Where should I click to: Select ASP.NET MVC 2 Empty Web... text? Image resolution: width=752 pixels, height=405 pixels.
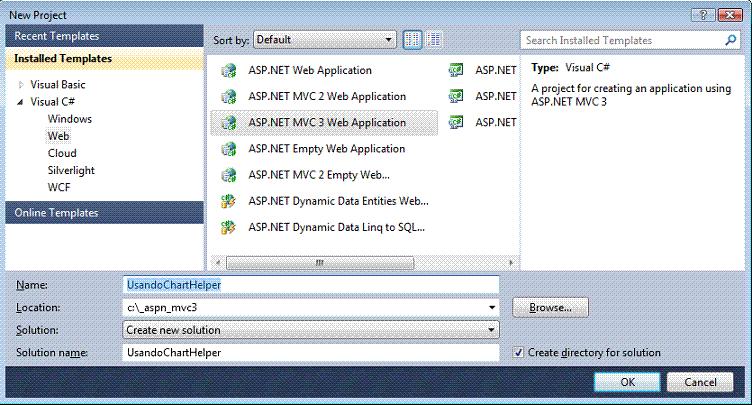(x=319, y=175)
